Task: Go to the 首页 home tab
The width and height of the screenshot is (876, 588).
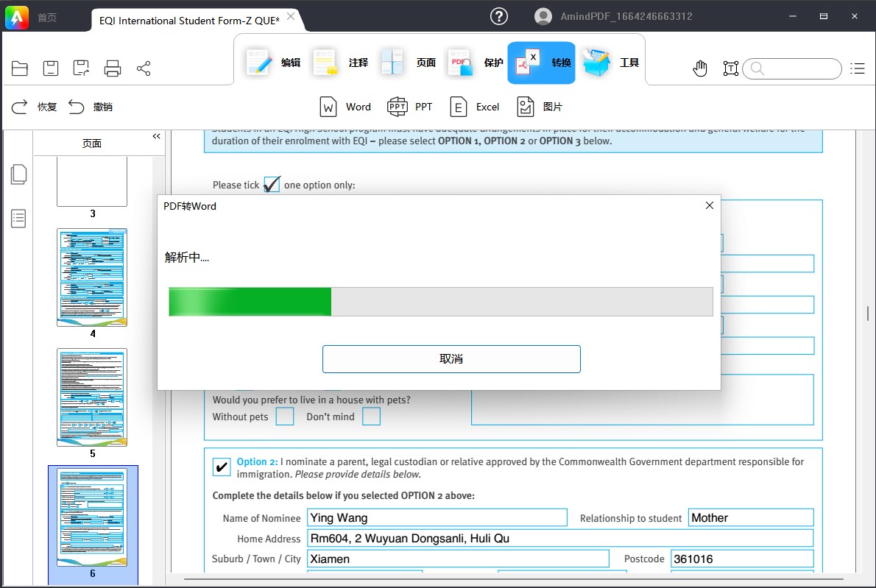Action: (x=47, y=18)
